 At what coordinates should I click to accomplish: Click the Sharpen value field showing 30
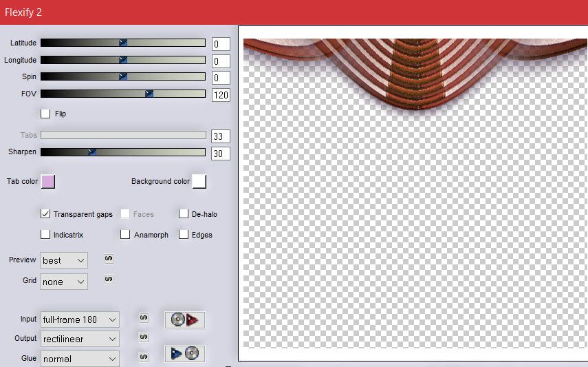pos(221,154)
